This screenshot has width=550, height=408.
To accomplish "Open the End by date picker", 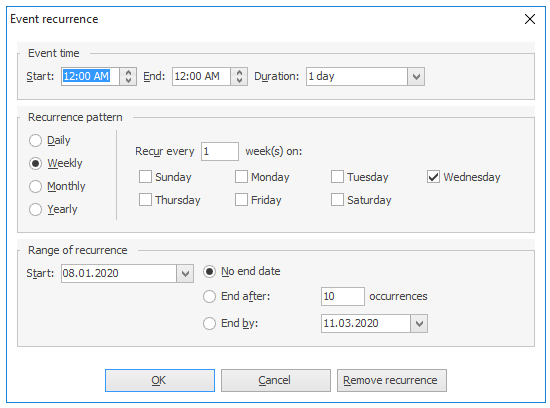I will (x=419, y=323).
